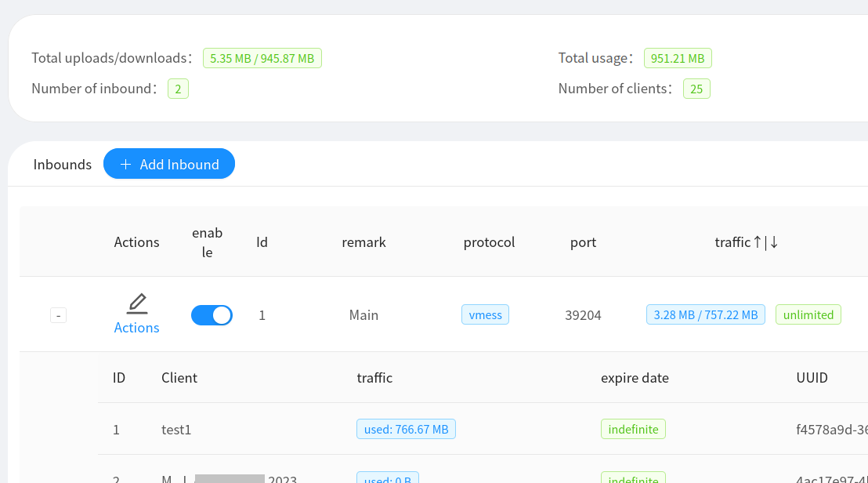
Task: Click the Add Inbound button
Action: [x=169, y=163]
